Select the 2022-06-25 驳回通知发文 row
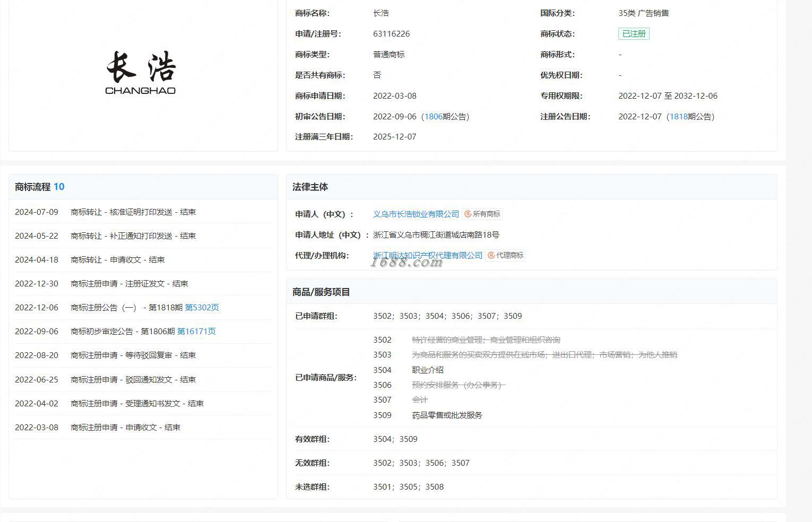The image size is (812, 522). click(x=143, y=379)
